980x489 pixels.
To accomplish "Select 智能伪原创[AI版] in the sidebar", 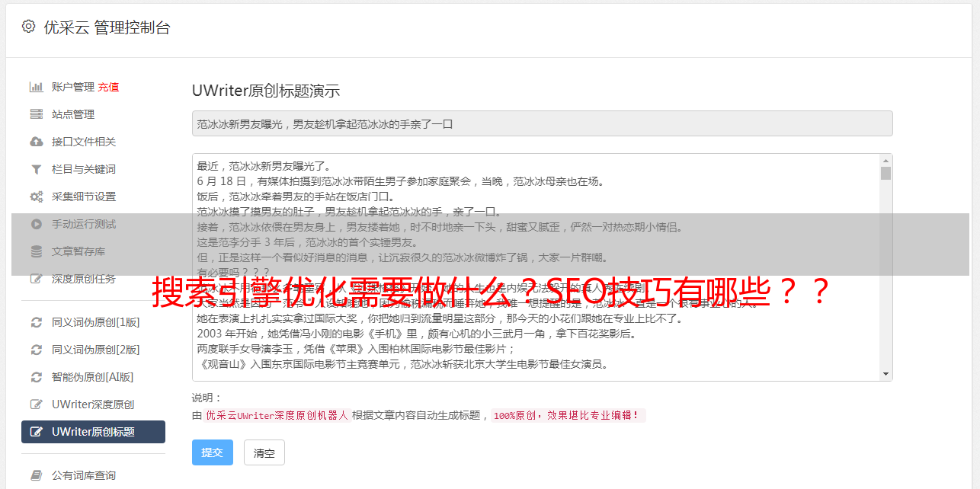I will tap(93, 377).
